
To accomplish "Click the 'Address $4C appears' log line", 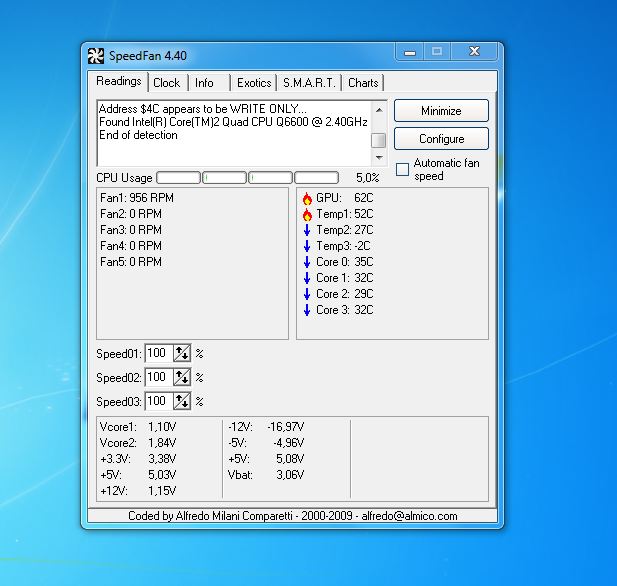I will [x=203, y=109].
